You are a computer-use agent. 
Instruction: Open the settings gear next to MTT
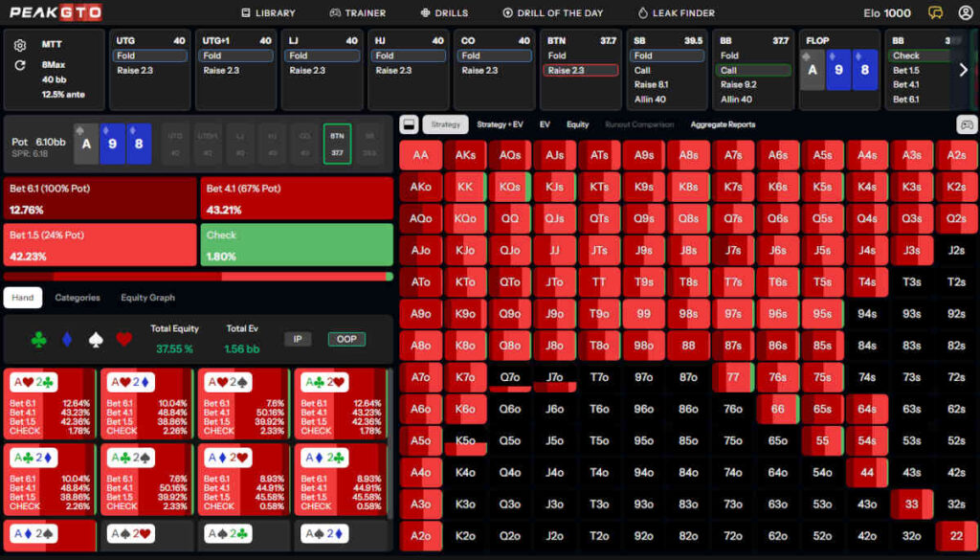point(20,45)
